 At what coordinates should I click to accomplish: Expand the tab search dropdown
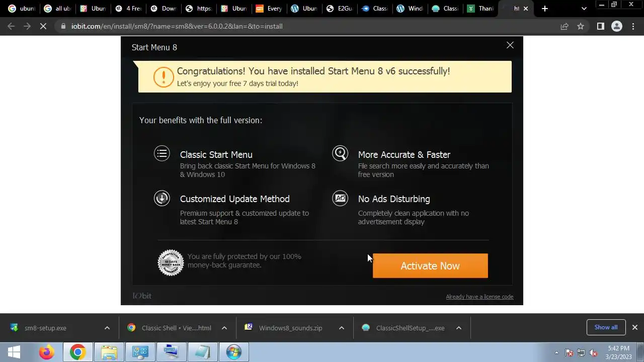584,9
